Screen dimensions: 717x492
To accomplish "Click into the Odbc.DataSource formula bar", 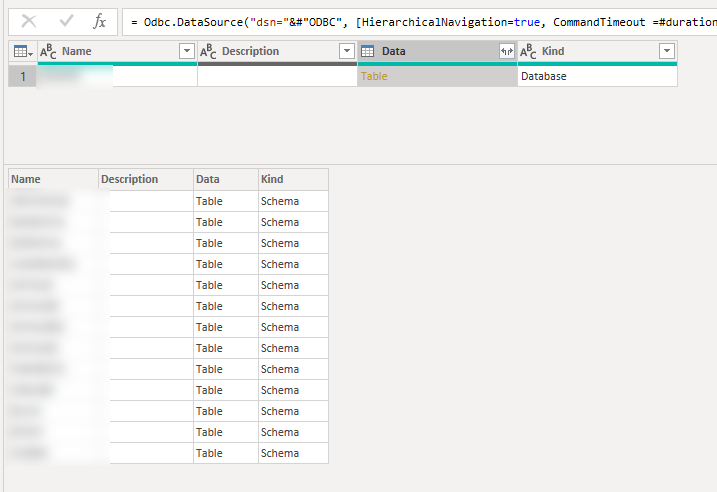I will pos(420,22).
